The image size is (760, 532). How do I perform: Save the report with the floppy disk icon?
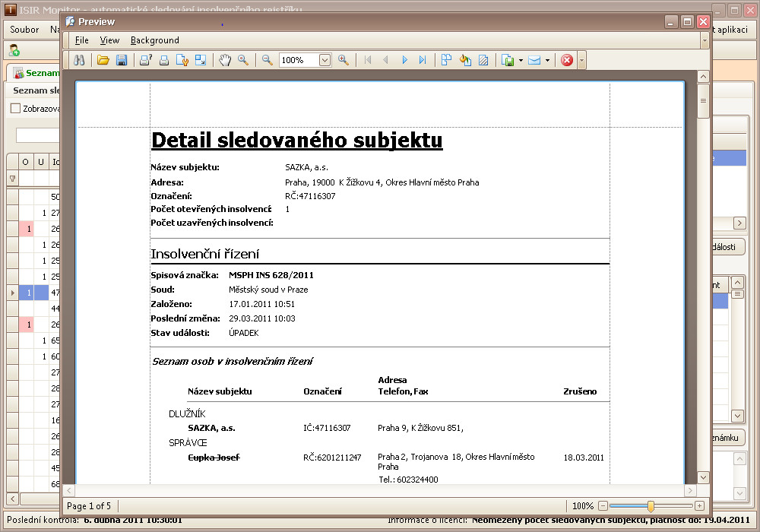coord(122,60)
